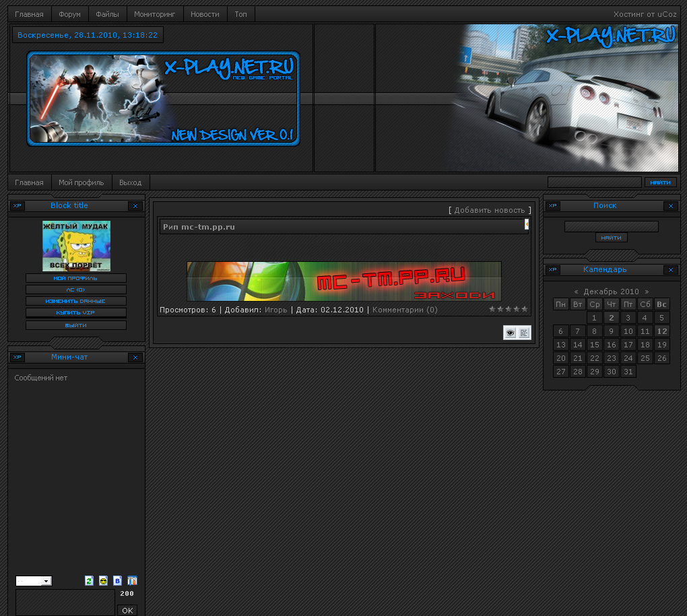This screenshot has height=616, width=687.
Task: Click the search input field near найти
Action: point(594,182)
